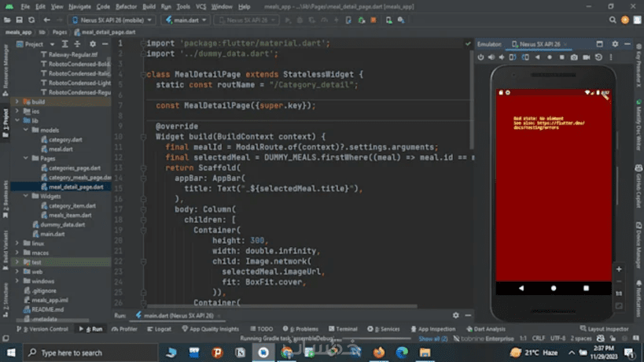Viewport: 644px width, 362px height.
Task: Tap the emulator phone recents button
Action: pyautogui.click(x=586, y=288)
